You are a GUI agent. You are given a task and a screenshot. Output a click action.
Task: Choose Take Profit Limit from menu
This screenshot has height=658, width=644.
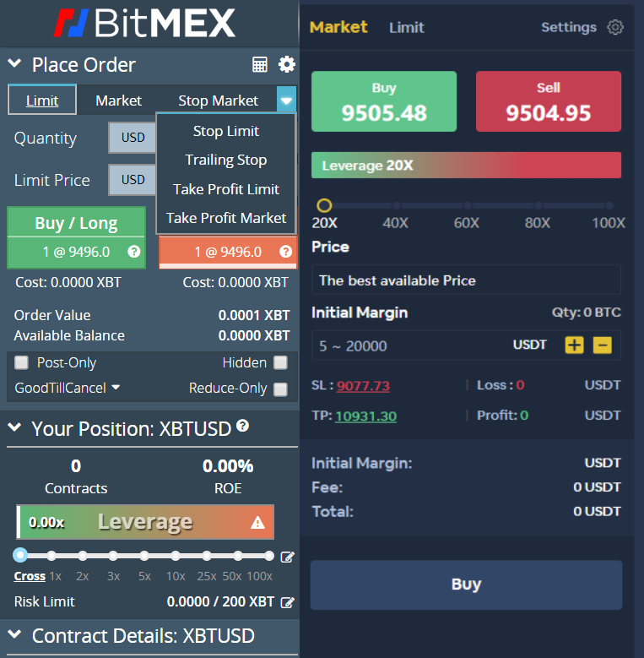226,189
